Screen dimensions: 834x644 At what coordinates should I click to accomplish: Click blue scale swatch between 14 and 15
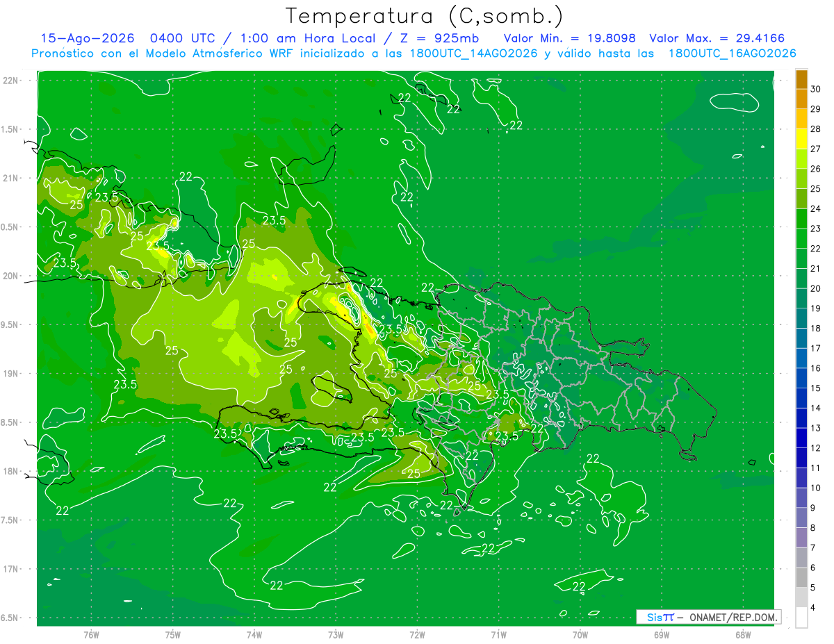(801, 399)
